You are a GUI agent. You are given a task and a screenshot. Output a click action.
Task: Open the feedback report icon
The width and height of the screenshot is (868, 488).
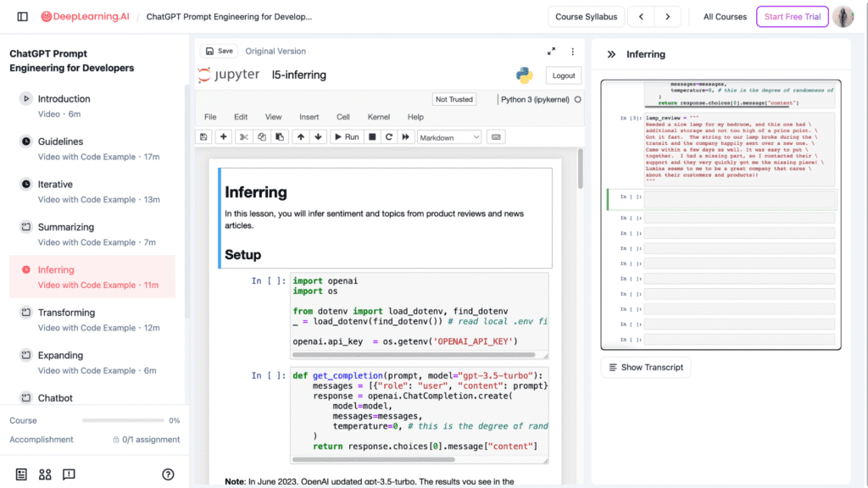tap(69, 474)
